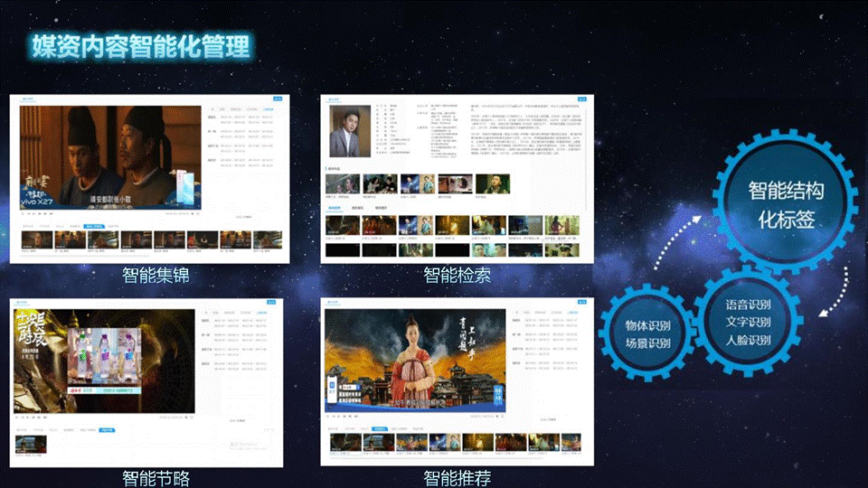Screen dimensions: 868x488
Task: Open the top-left header tab in 智能集锦 panel
Action: click(x=28, y=99)
